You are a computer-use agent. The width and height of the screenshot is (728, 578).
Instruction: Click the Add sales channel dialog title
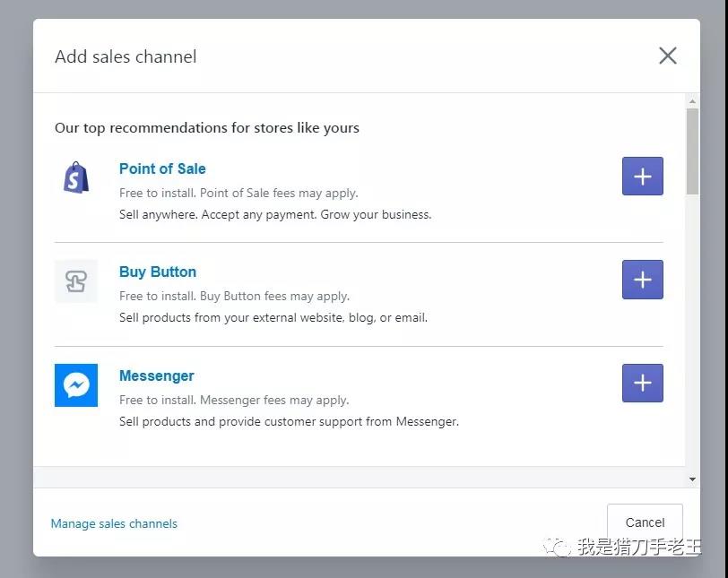126,56
